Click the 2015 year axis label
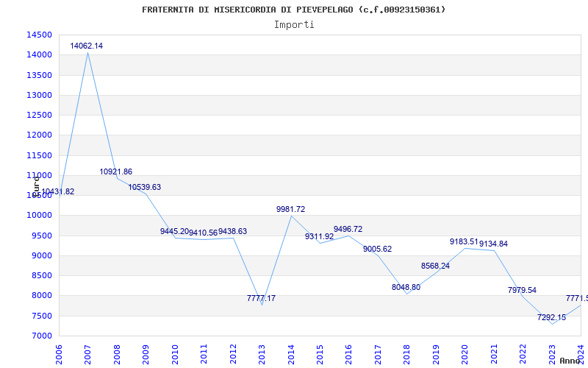 pyautogui.click(x=320, y=355)
